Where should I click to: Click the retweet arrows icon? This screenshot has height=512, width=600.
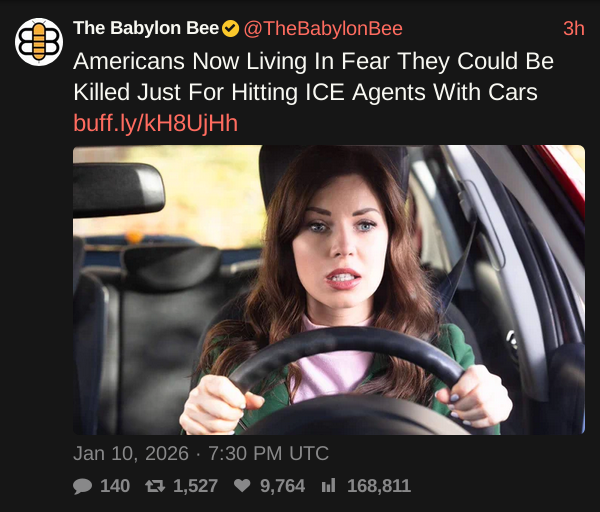pos(155,486)
